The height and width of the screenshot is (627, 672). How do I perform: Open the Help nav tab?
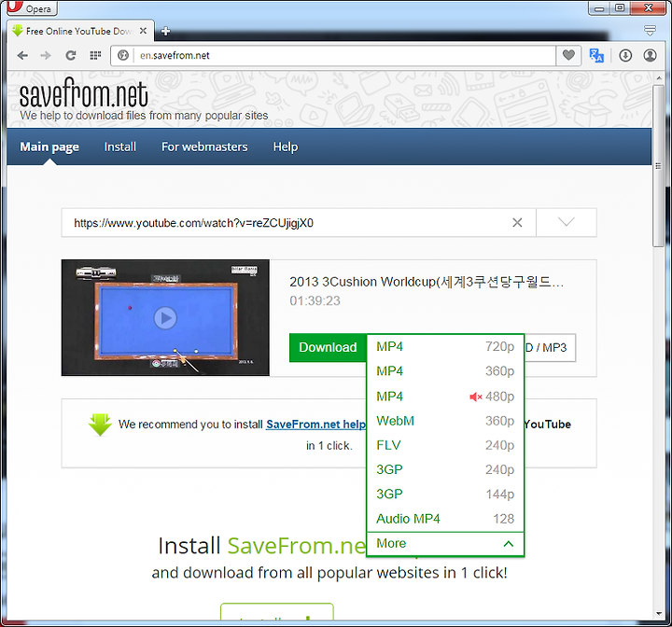286,146
